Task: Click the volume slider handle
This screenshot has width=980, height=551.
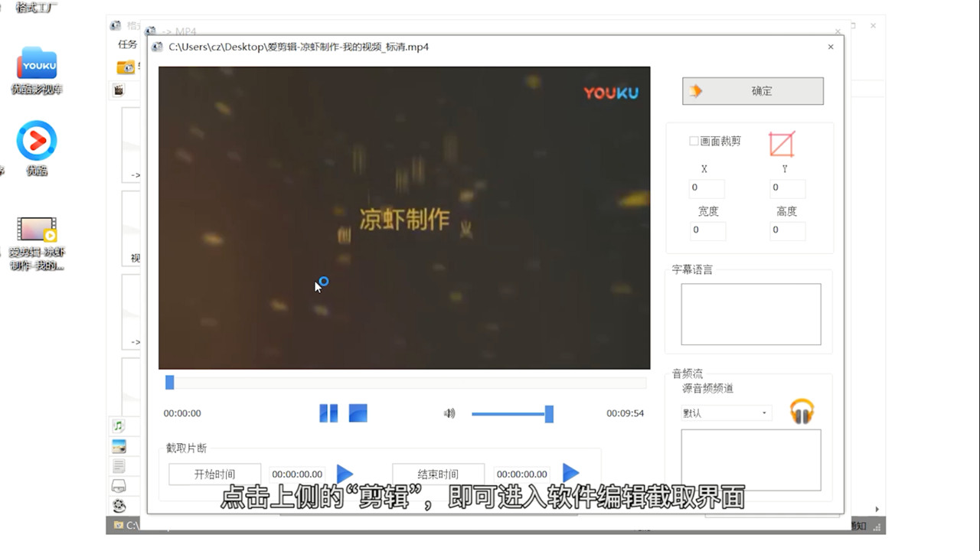Action: [x=549, y=413]
